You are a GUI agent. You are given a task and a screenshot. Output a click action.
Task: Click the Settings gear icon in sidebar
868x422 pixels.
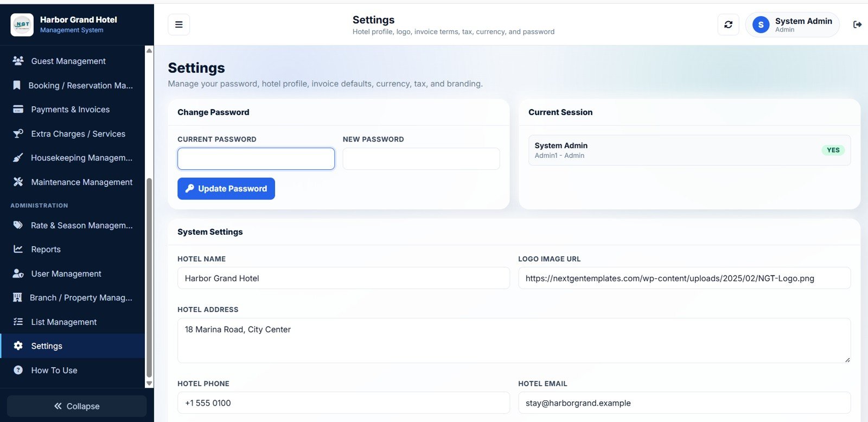tap(18, 346)
